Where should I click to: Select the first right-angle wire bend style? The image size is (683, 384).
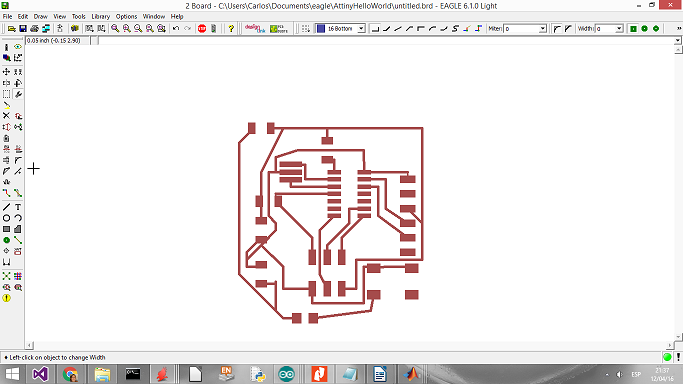[x=375, y=29]
